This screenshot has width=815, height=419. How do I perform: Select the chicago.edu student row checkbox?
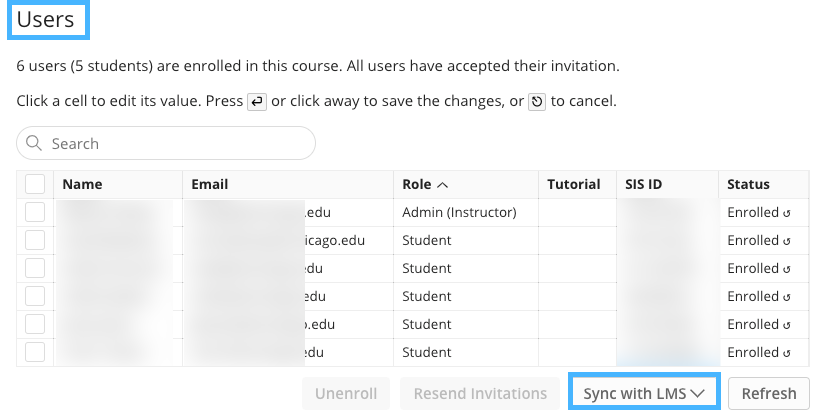click(35, 240)
